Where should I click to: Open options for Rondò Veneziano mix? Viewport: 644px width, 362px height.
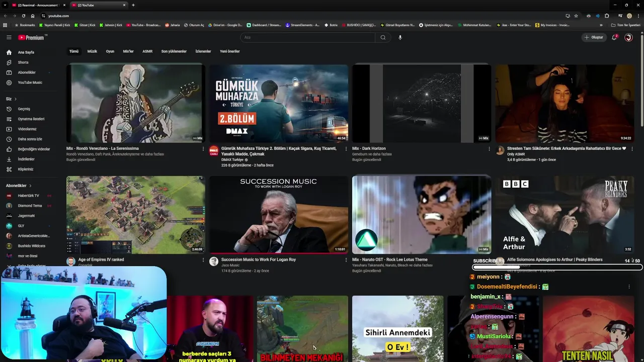pos(203,149)
